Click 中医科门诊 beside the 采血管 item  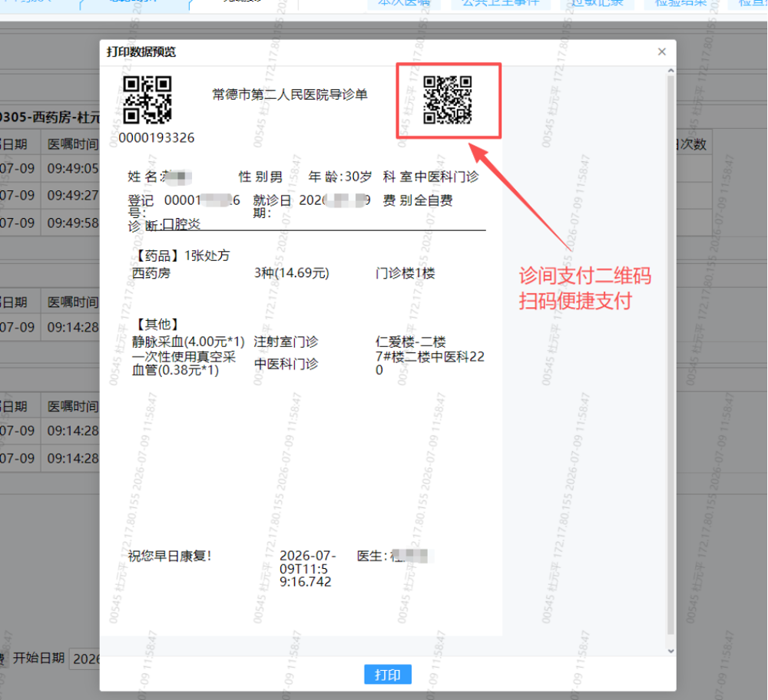tap(286, 364)
